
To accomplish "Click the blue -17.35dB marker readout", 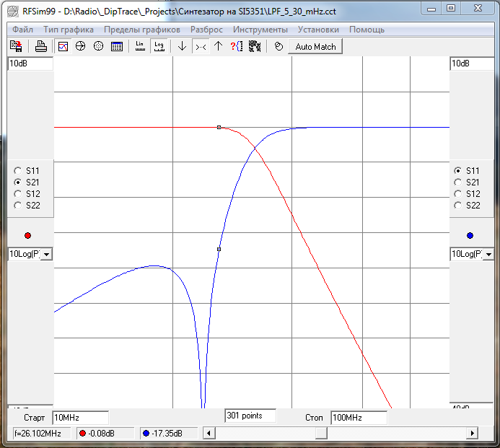I will point(169,434).
